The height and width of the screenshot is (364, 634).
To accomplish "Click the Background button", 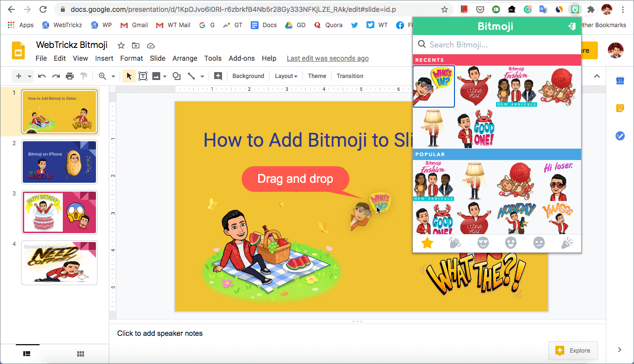I will [x=248, y=76].
